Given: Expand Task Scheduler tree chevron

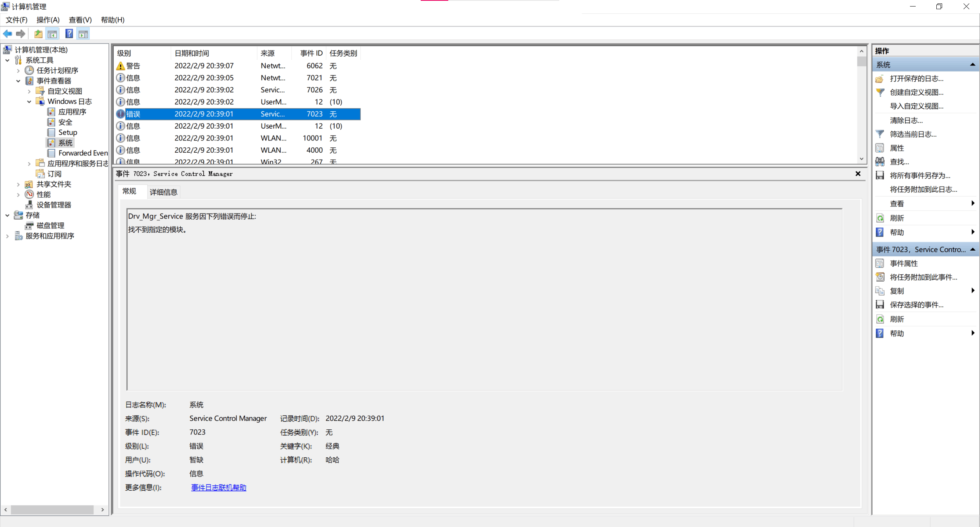Looking at the screenshot, I should pyautogui.click(x=18, y=70).
